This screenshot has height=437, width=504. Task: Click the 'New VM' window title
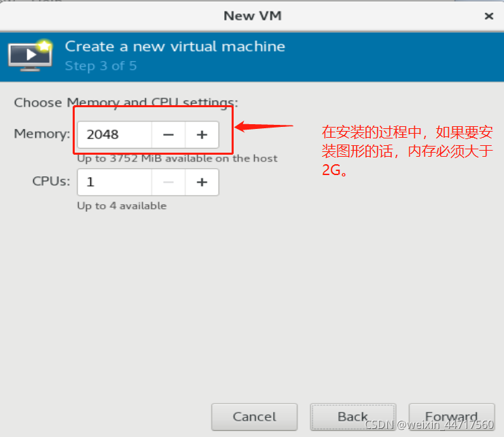coord(253,16)
